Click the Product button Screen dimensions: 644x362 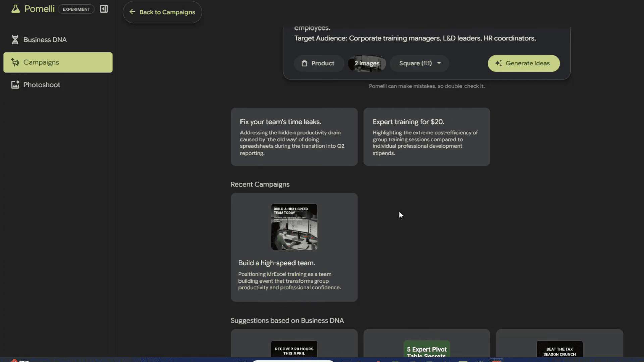319,63
